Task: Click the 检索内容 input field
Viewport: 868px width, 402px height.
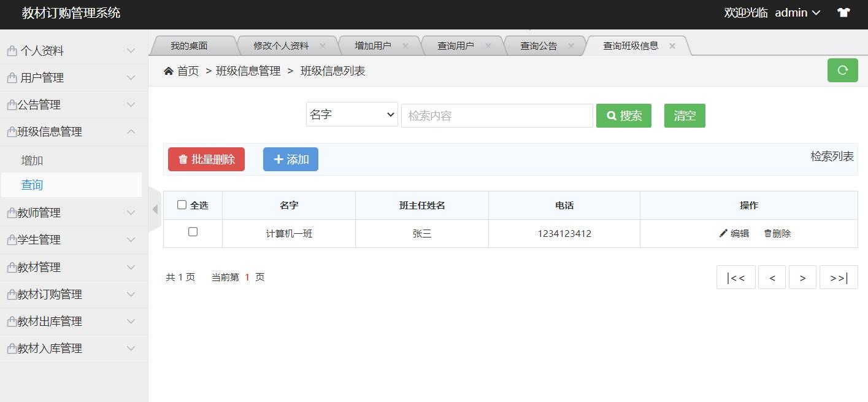Action: [x=497, y=115]
